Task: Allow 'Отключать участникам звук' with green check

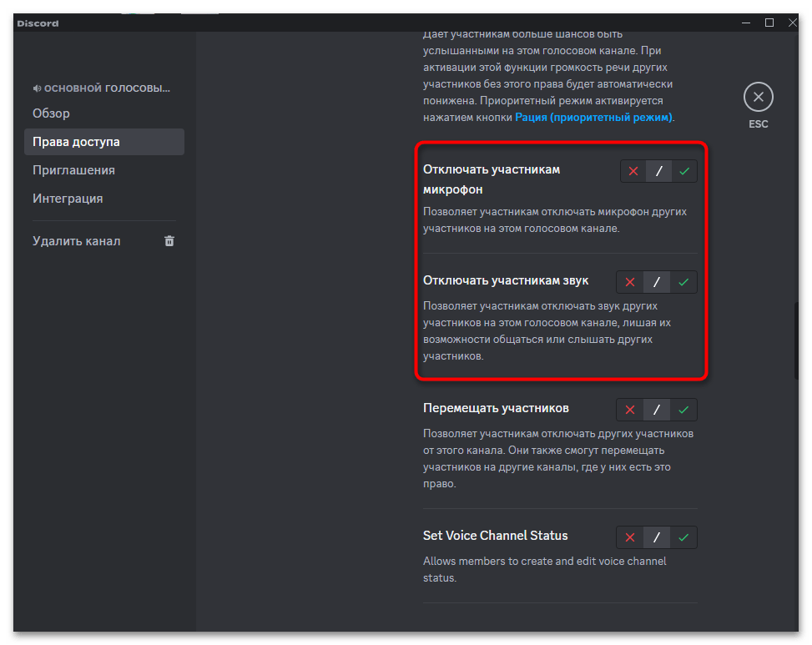Action: 683,282
